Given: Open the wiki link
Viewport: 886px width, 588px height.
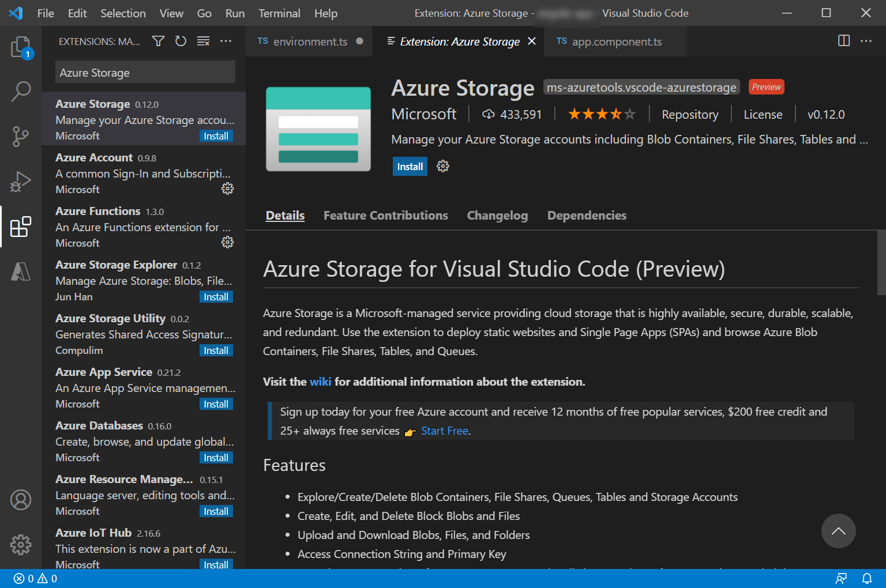Looking at the screenshot, I should (x=320, y=381).
